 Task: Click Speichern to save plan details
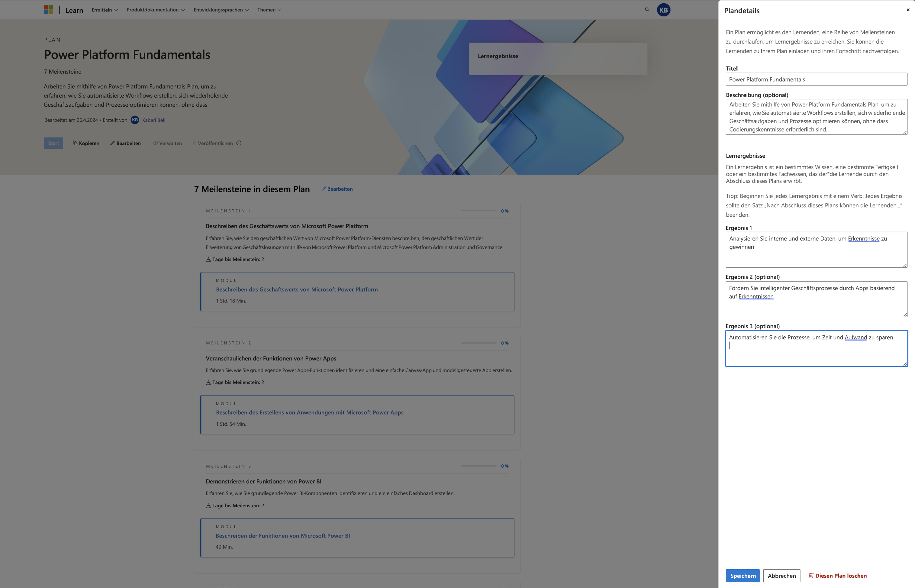tap(742, 575)
